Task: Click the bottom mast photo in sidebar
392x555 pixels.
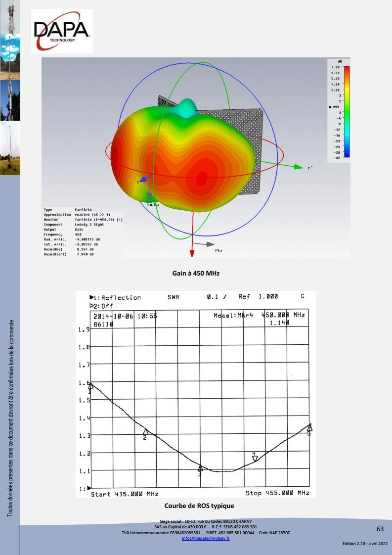Action: (10, 148)
